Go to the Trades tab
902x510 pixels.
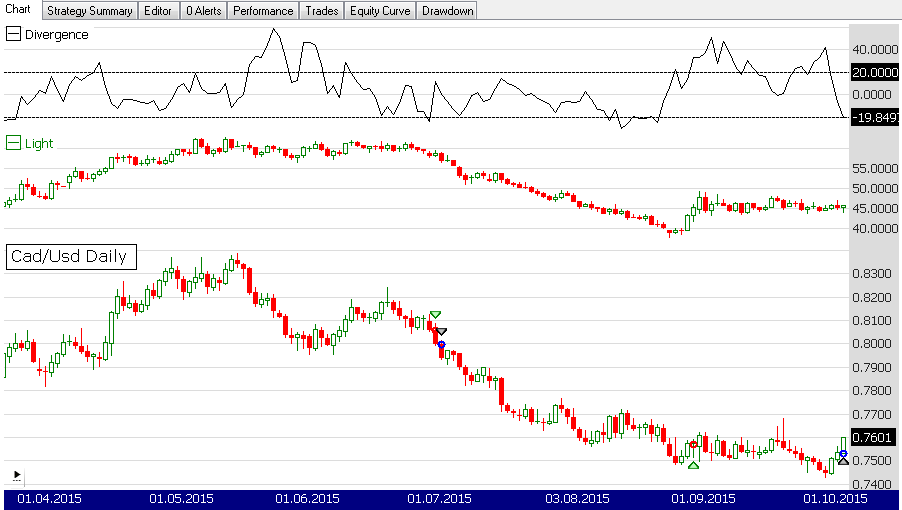321,11
